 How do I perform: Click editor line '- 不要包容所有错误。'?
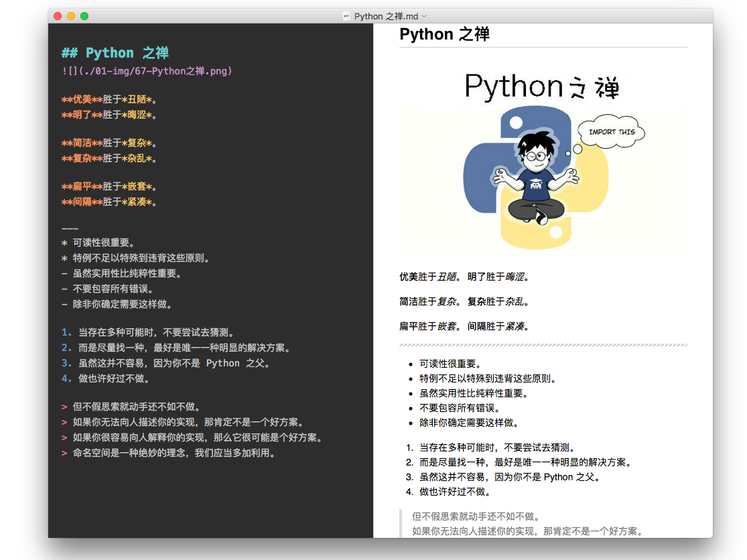pos(108,289)
